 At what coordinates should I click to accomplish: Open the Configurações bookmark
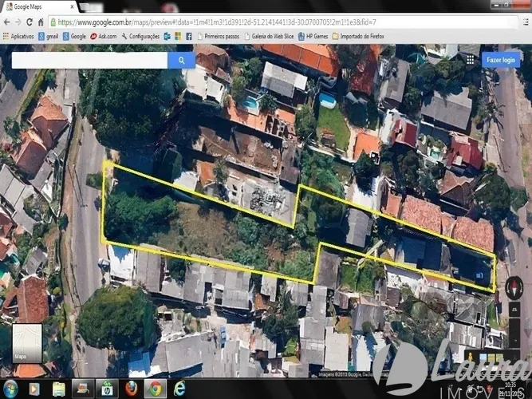[140, 37]
